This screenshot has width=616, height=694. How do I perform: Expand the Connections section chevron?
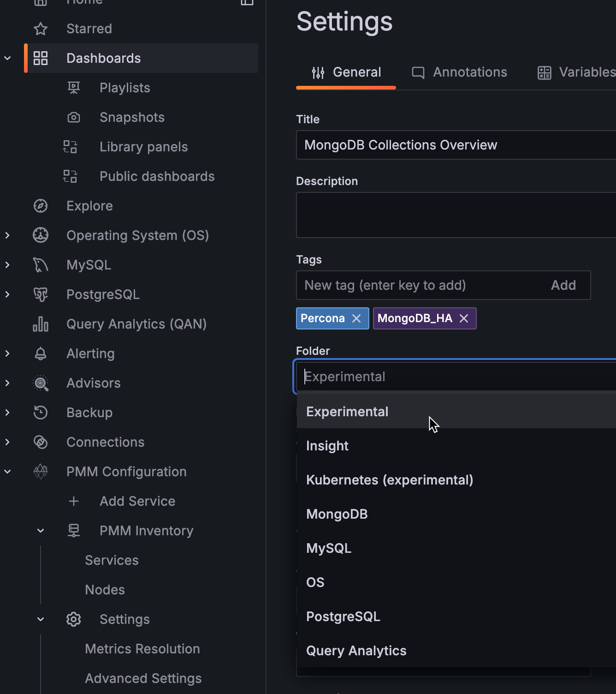7,442
